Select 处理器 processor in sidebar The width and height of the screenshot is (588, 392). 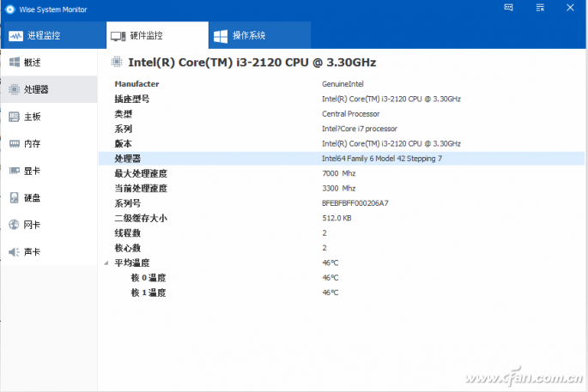[49, 89]
